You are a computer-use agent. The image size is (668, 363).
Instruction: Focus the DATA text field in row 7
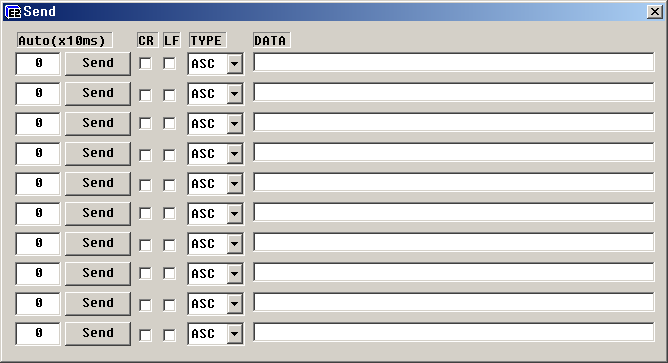click(x=454, y=242)
